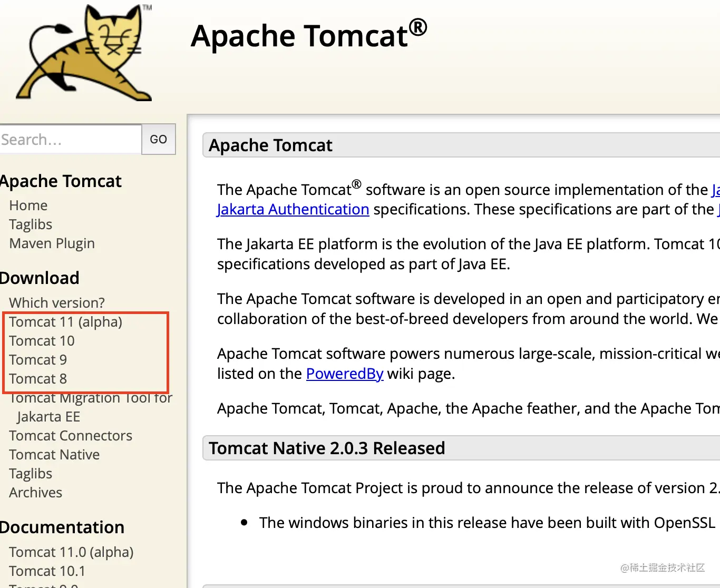Screen dimensions: 720x588
Task: Open the Home sidebar link
Action: click(28, 205)
